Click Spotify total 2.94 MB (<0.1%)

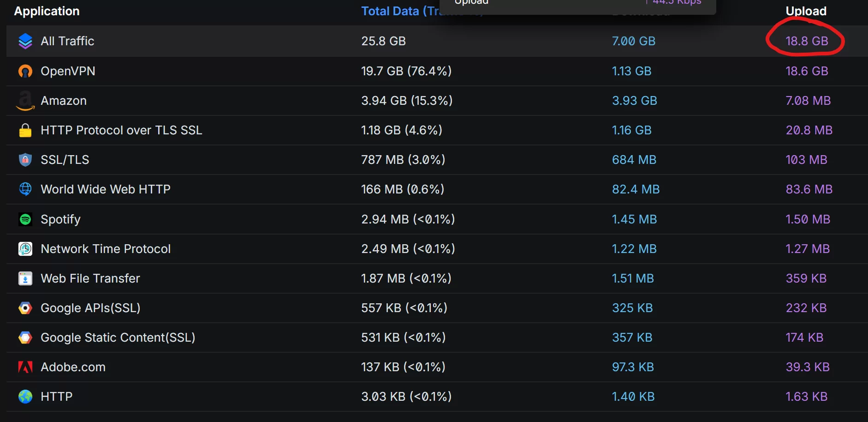coord(408,219)
